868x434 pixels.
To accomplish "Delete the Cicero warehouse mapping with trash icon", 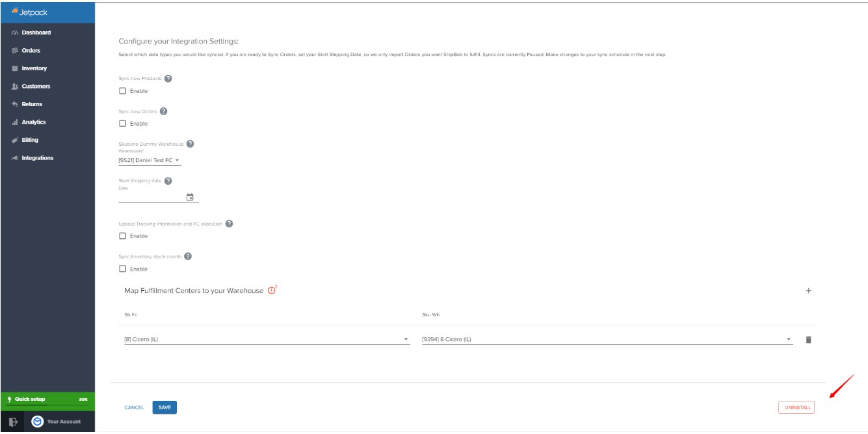I will tap(808, 339).
